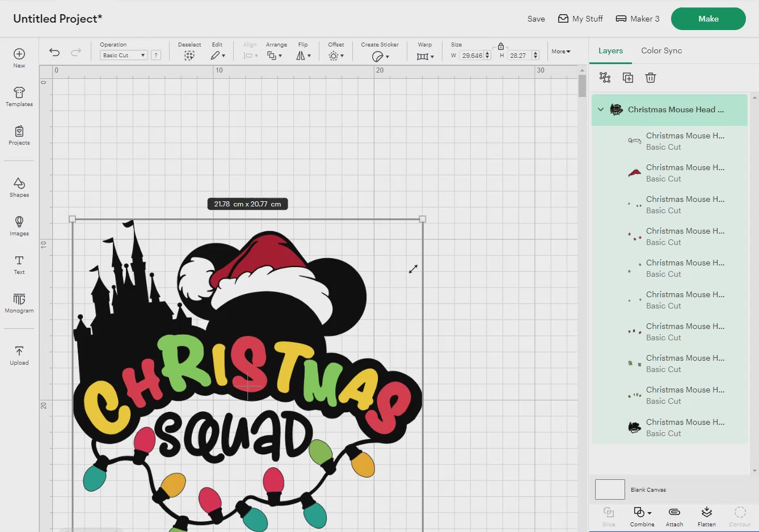Toggle the size aspect ratio lock
This screenshot has height=532, width=759.
(x=501, y=46)
